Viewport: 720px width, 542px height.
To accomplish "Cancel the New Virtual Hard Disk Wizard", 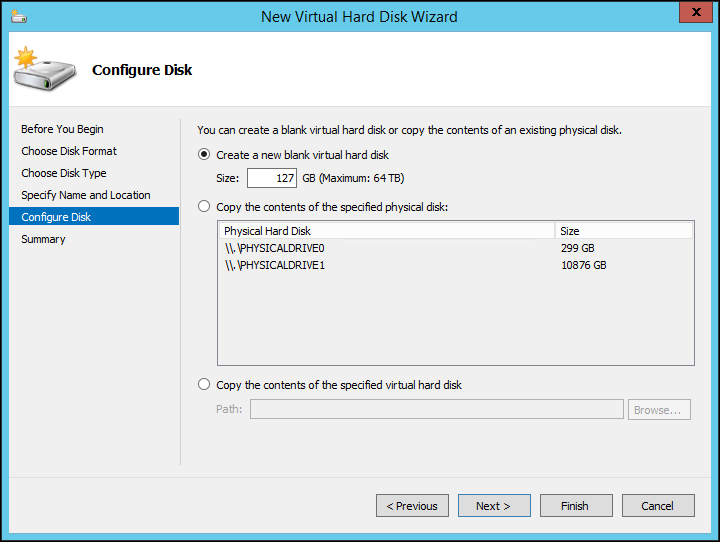I will tap(657, 506).
